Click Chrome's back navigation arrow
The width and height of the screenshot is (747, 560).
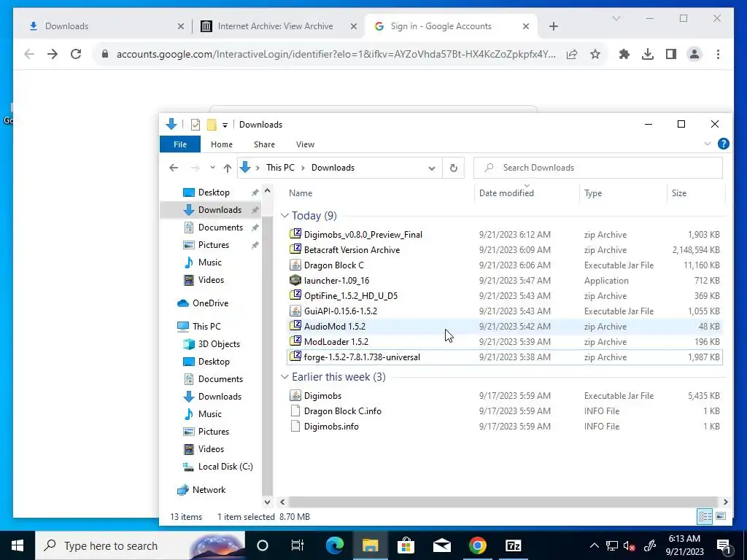point(29,54)
